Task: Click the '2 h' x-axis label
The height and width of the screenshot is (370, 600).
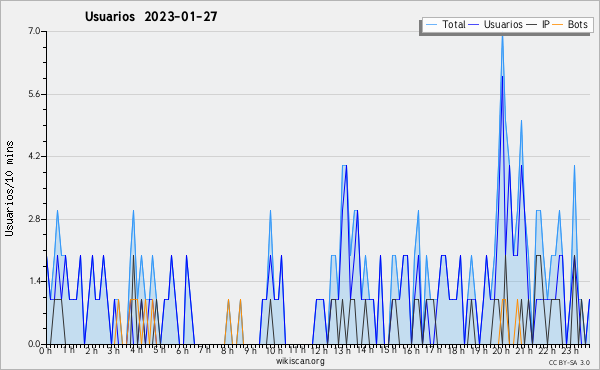Action: click(91, 351)
